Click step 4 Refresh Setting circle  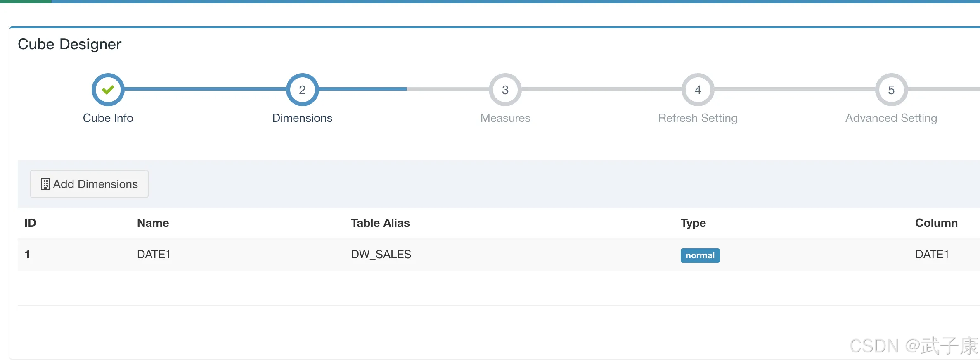[x=698, y=90]
